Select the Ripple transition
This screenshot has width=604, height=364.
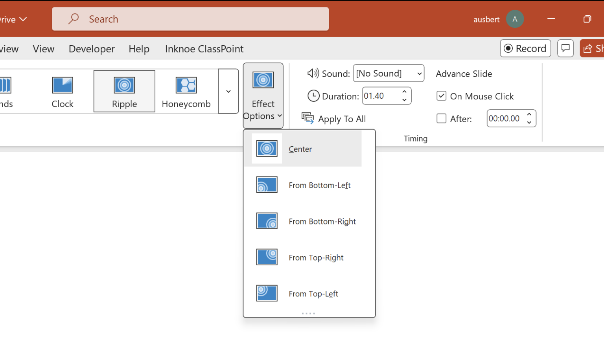pos(124,91)
